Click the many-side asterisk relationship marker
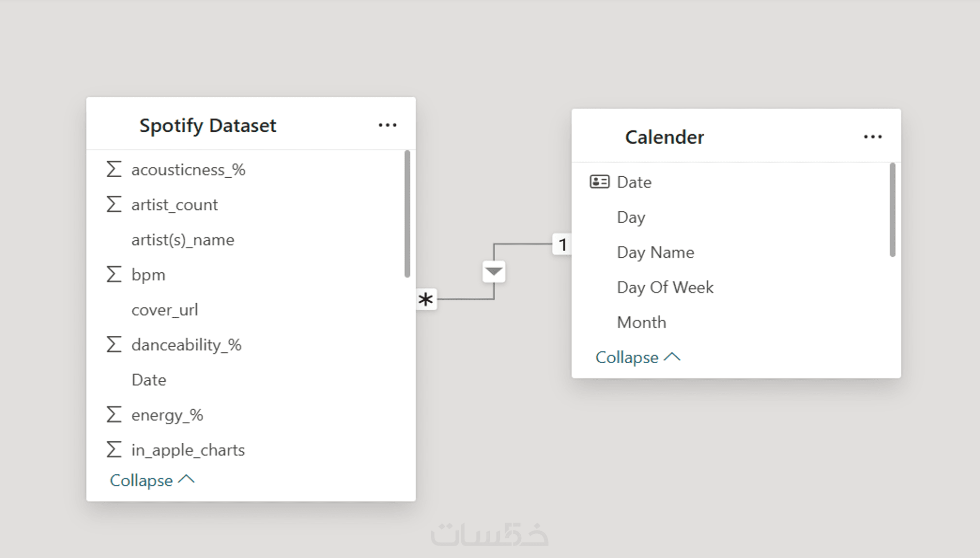Screen dimensions: 980x558 tap(426, 299)
